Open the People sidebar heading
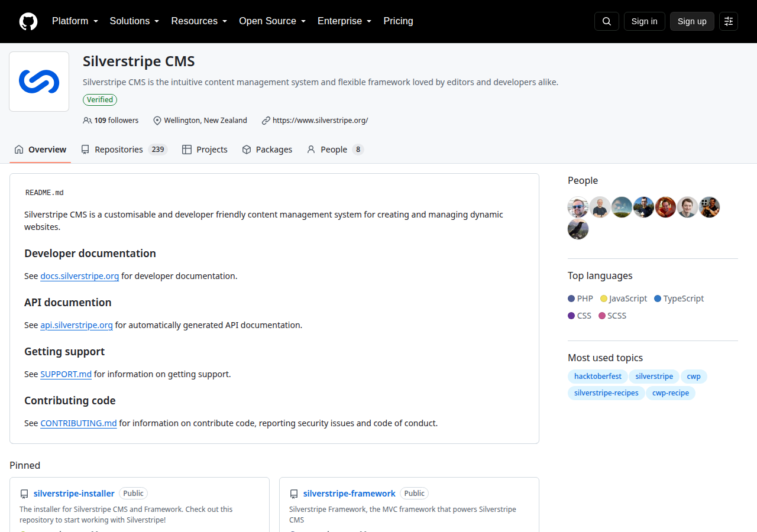 [583, 181]
